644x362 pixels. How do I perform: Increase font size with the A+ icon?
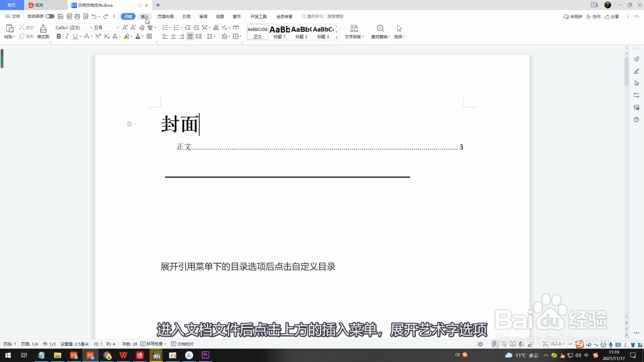[125, 27]
